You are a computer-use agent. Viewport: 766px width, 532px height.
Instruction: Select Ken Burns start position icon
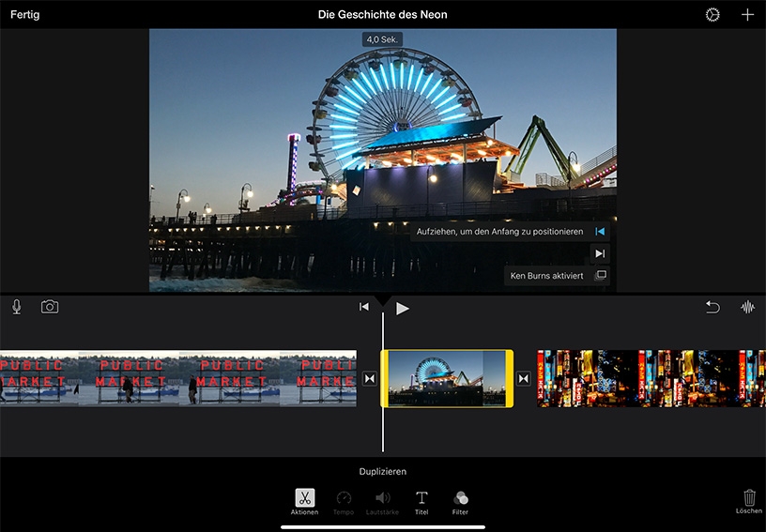click(600, 232)
